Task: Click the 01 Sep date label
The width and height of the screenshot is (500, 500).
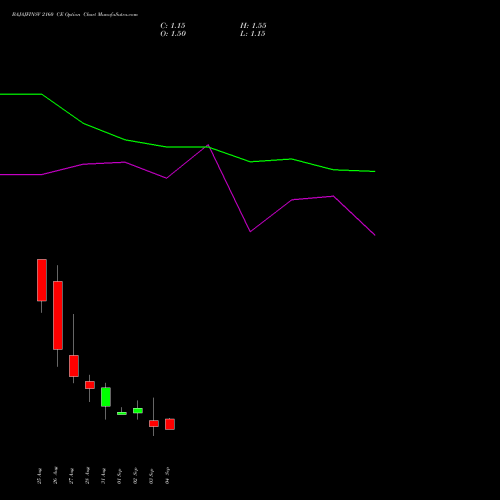Action: tap(119, 476)
